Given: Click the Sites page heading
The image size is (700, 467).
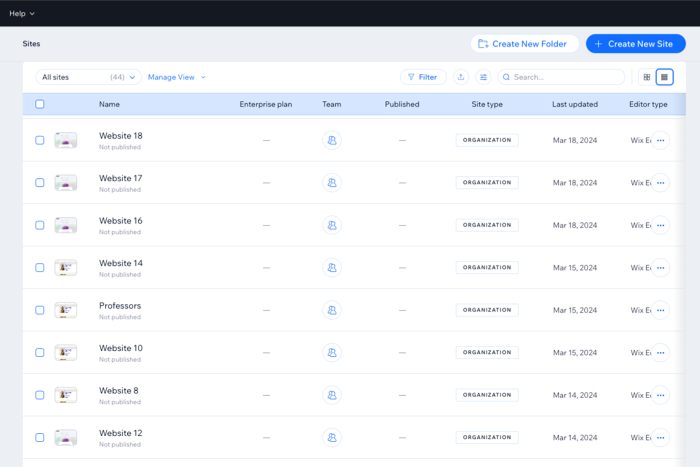Looking at the screenshot, I should [31, 44].
